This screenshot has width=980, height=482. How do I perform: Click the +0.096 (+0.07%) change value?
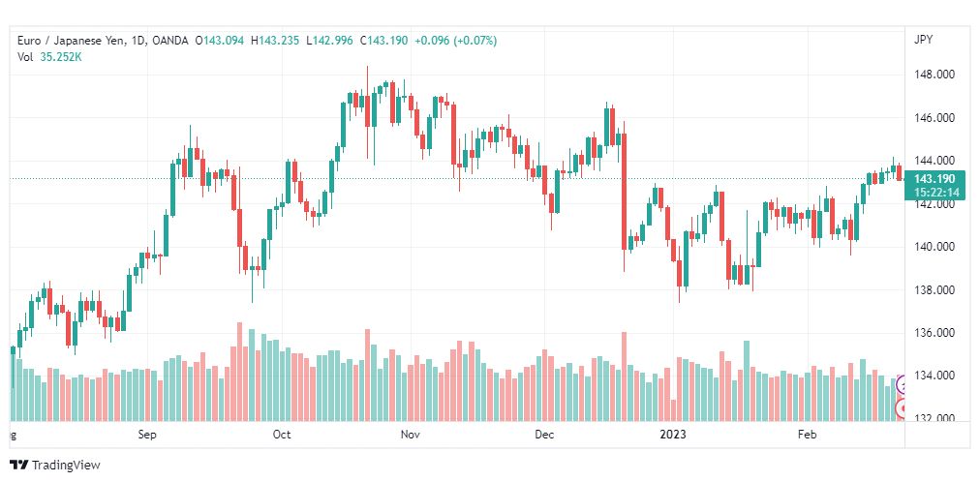456,41
